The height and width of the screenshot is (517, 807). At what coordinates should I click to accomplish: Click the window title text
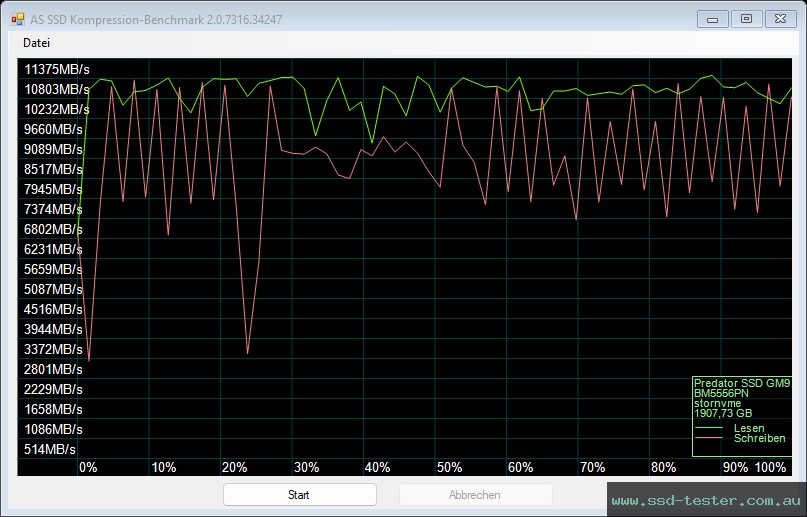[x=156, y=20]
